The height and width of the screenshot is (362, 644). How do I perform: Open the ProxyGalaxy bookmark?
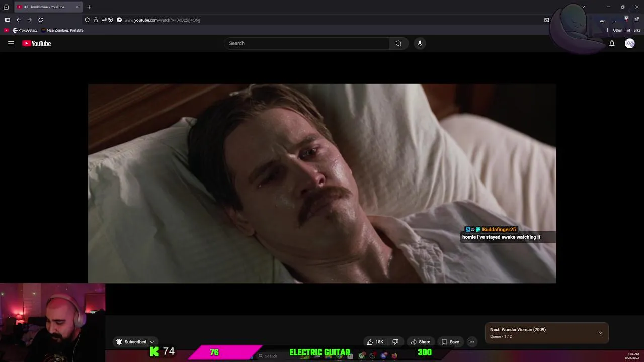tap(25, 30)
